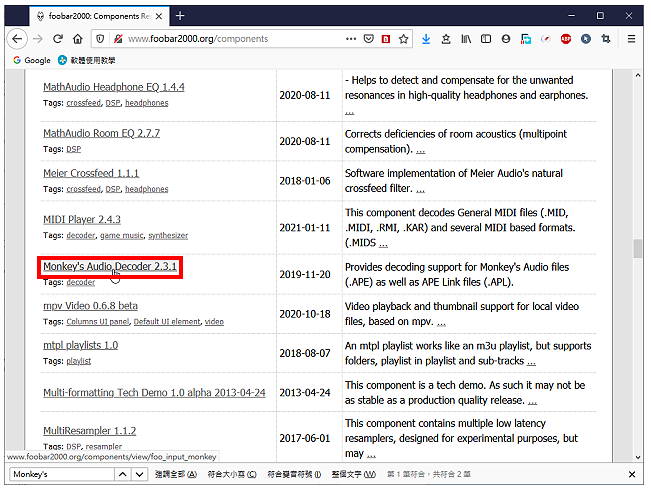This screenshot has height=493, width=651.
Task: Click the page scrollbar down arrow
Action: (x=638, y=457)
